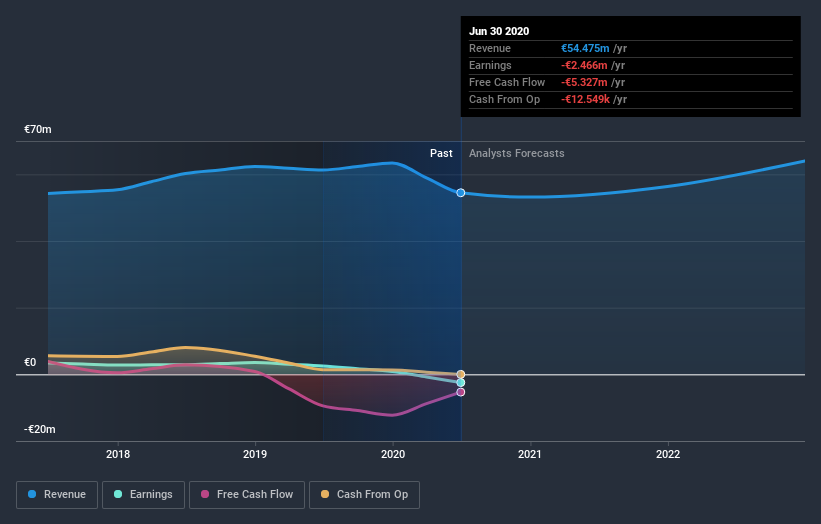Select the 2020 x-axis label
Viewport: 821px width, 524px height.
[393, 454]
